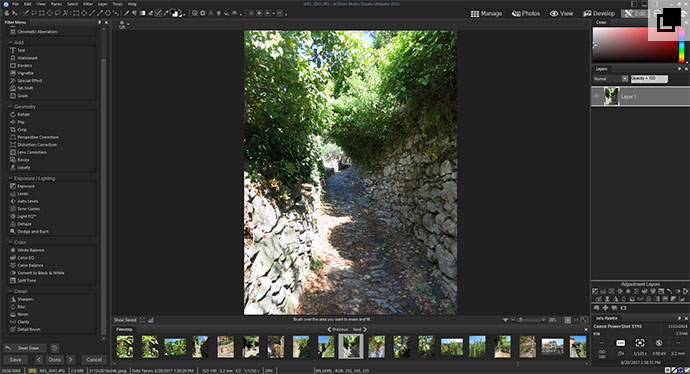Click the Cancel button

coord(94,359)
